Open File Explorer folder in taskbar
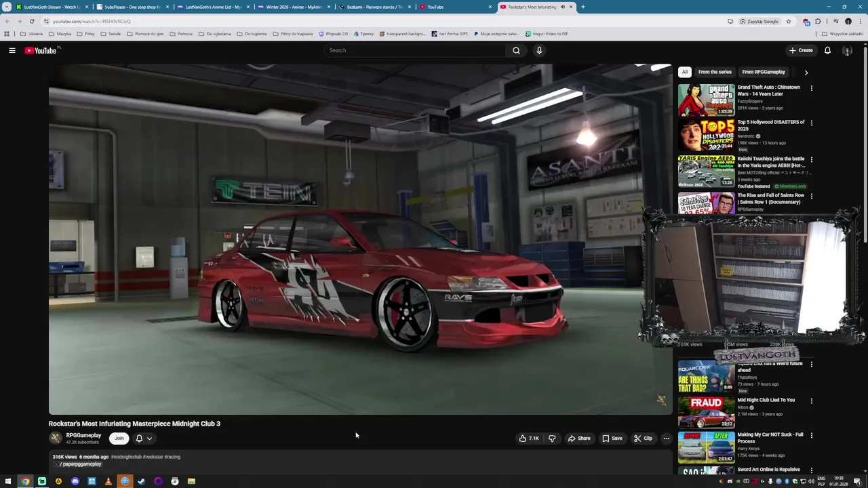Screen dimensions: 868x488 (191, 481)
